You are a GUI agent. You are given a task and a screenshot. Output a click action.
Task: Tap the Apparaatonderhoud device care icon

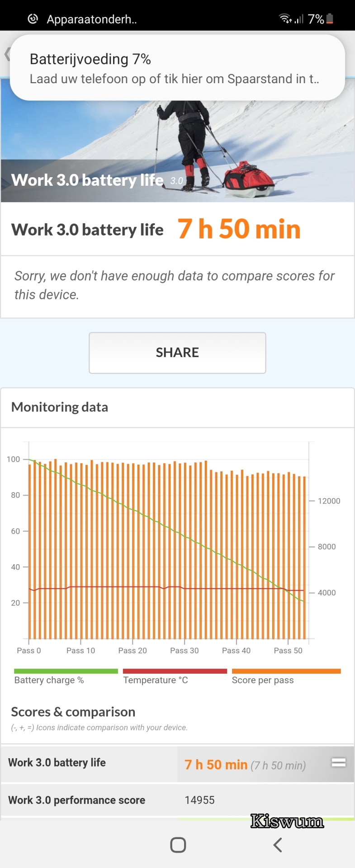click(33, 19)
